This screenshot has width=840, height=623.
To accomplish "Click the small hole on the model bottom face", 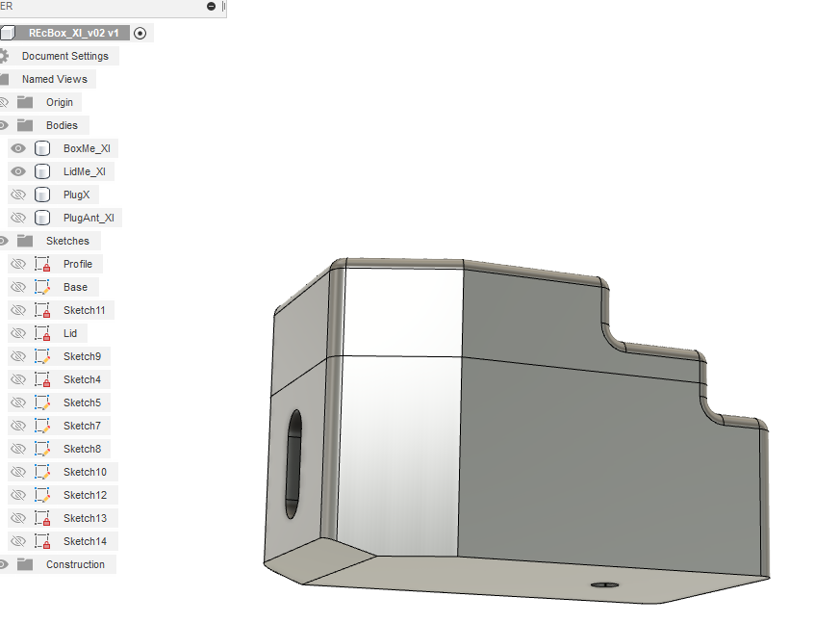I will (605, 584).
